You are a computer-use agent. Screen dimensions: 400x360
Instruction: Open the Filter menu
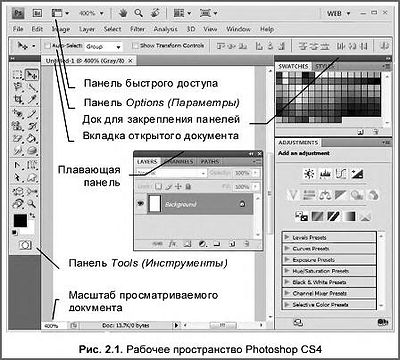[x=137, y=29]
